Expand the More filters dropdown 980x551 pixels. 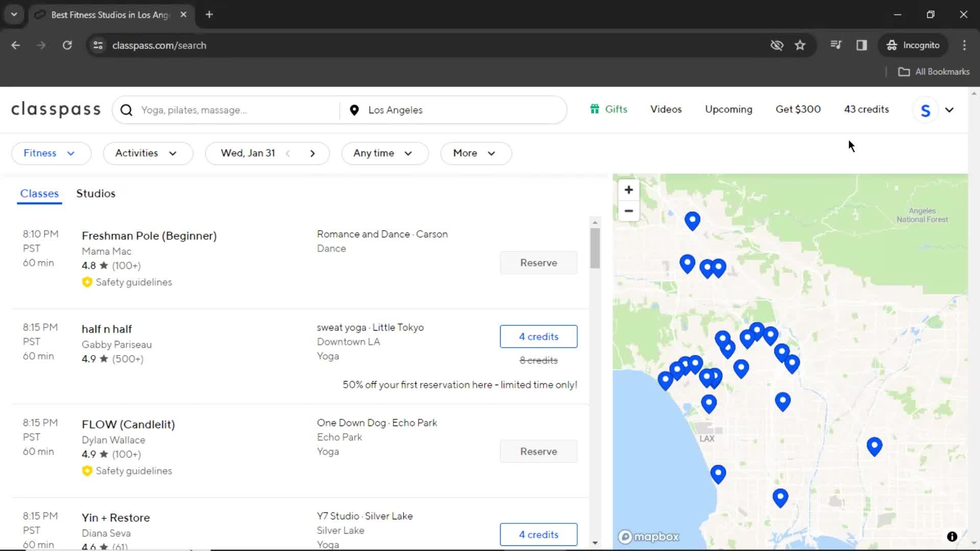(x=476, y=154)
